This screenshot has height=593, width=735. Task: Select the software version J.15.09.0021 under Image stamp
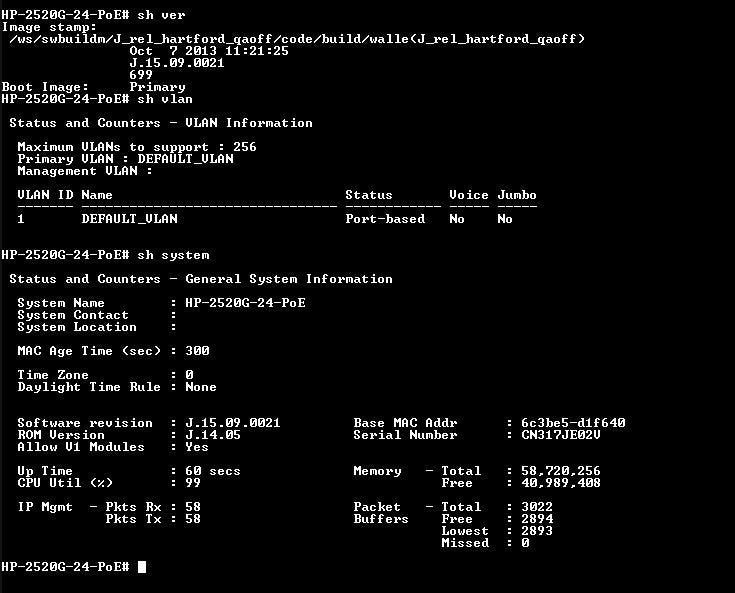(177, 63)
